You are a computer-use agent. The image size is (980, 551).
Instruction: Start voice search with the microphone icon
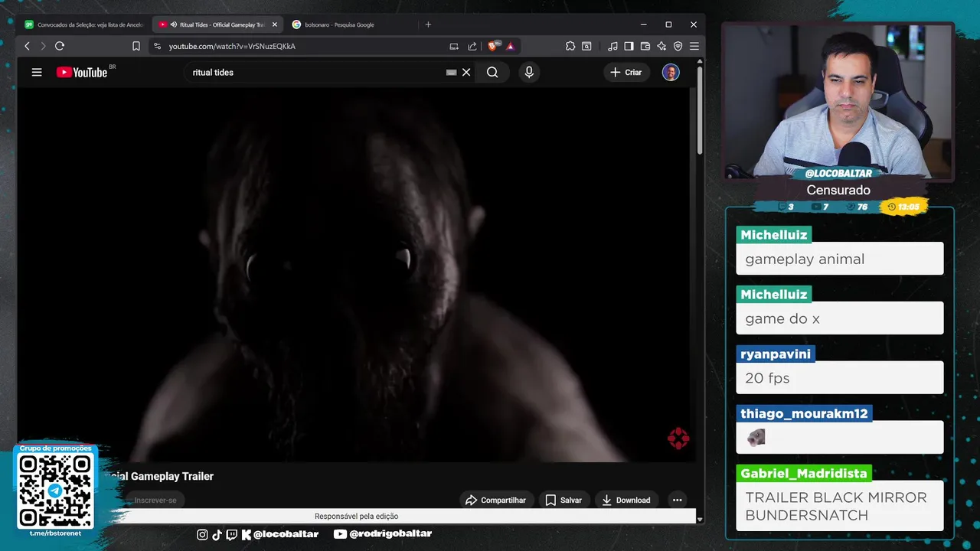point(528,72)
